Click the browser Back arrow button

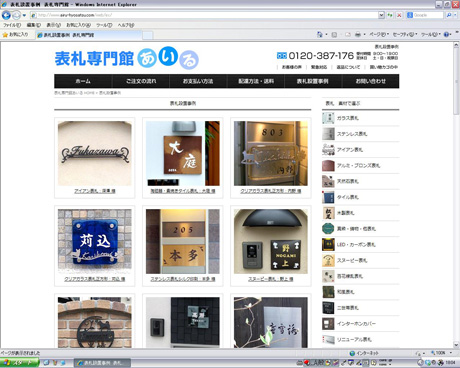tap(6, 15)
